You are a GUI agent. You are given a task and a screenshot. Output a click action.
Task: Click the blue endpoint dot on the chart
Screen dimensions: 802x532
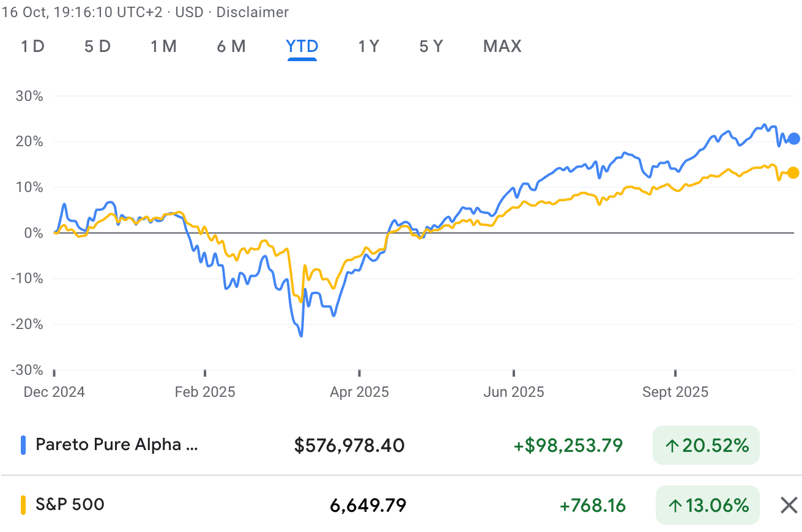pos(793,139)
